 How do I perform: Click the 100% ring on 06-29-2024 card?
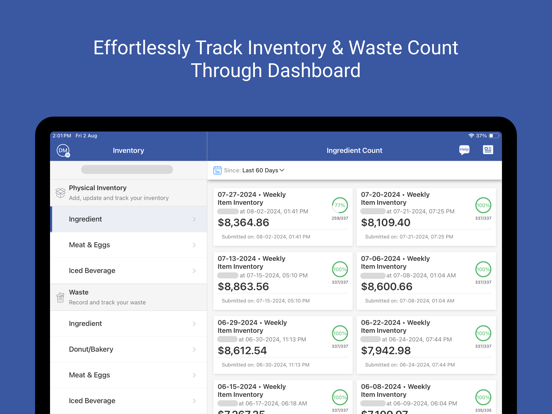click(x=340, y=333)
